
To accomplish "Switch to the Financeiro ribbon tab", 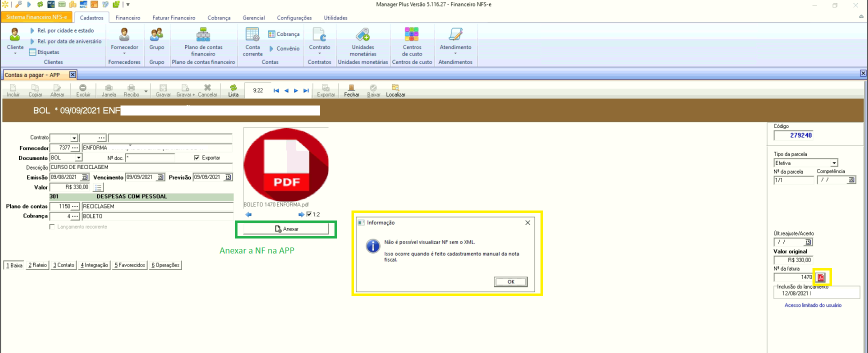I will (x=127, y=18).
